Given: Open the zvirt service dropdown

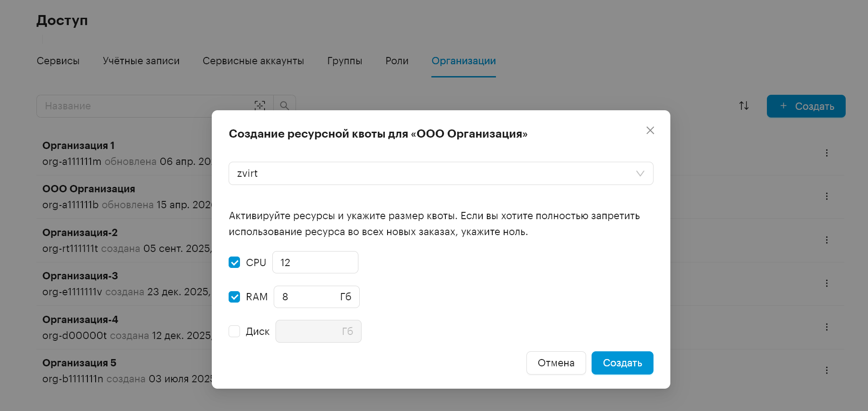Looking at the screenshot, I should click(441, 174).
